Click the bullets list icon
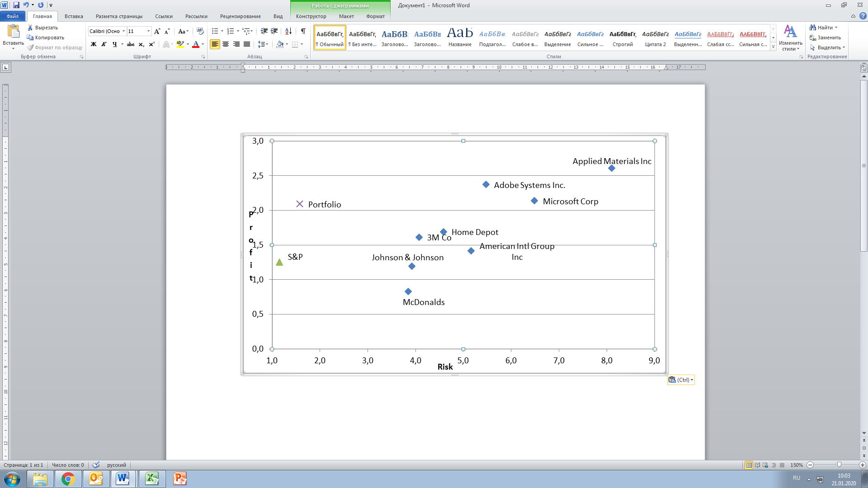This screenshot has height=488, width=868. (x=215, y=31)
